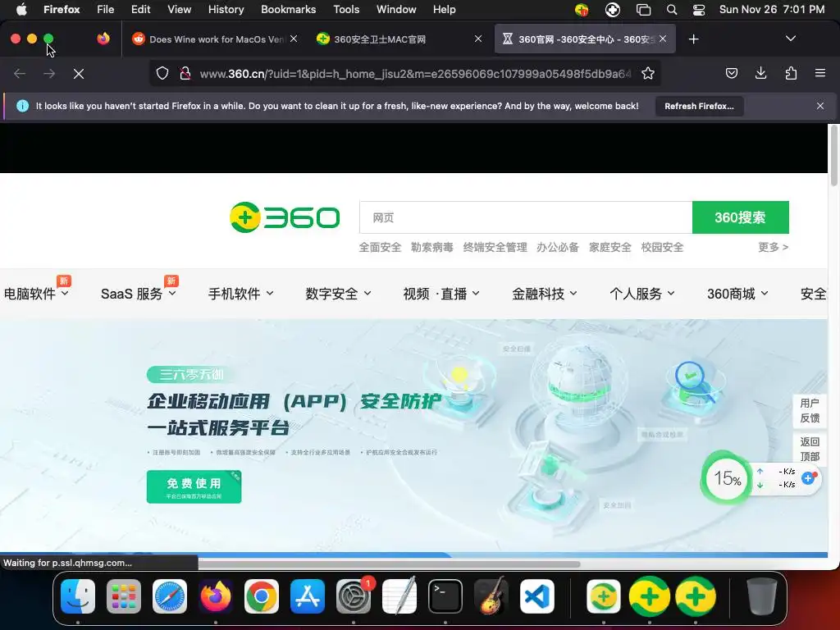Expand 视频·直播 dropdown menu

click(441, 294)
